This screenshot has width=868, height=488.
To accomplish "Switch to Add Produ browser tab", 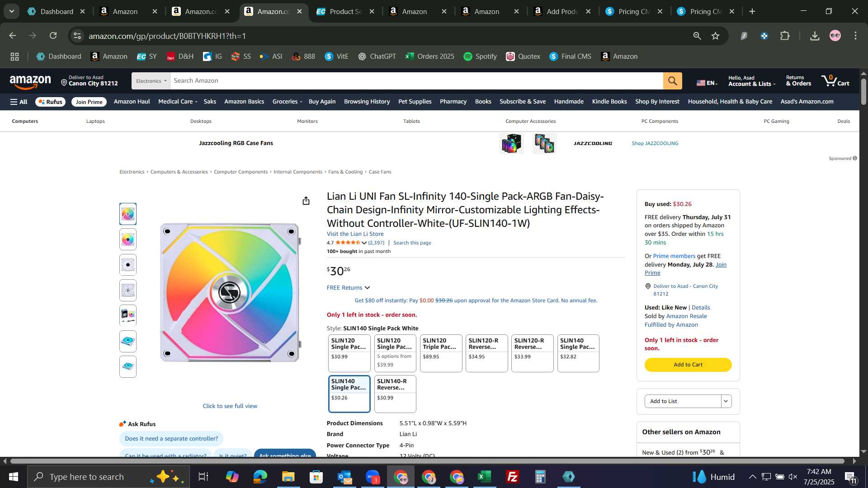I will point(562,11).
